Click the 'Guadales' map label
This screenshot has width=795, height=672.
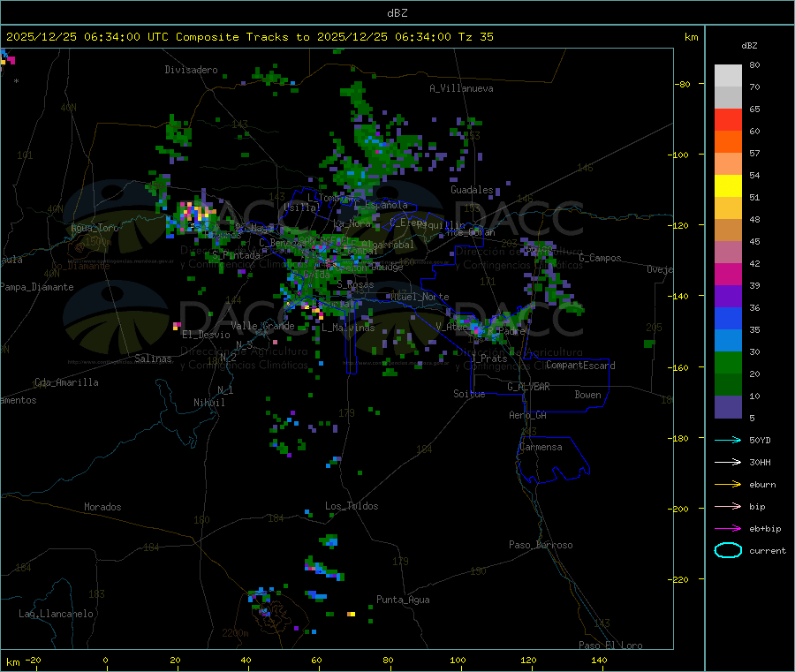[472, 190]
